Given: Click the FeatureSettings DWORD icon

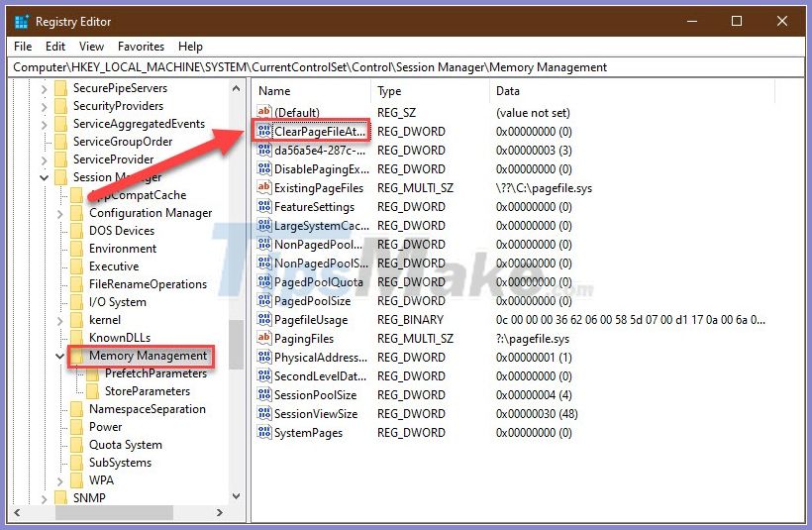Looking at the screenshot, I should click(x=264, y=206).
